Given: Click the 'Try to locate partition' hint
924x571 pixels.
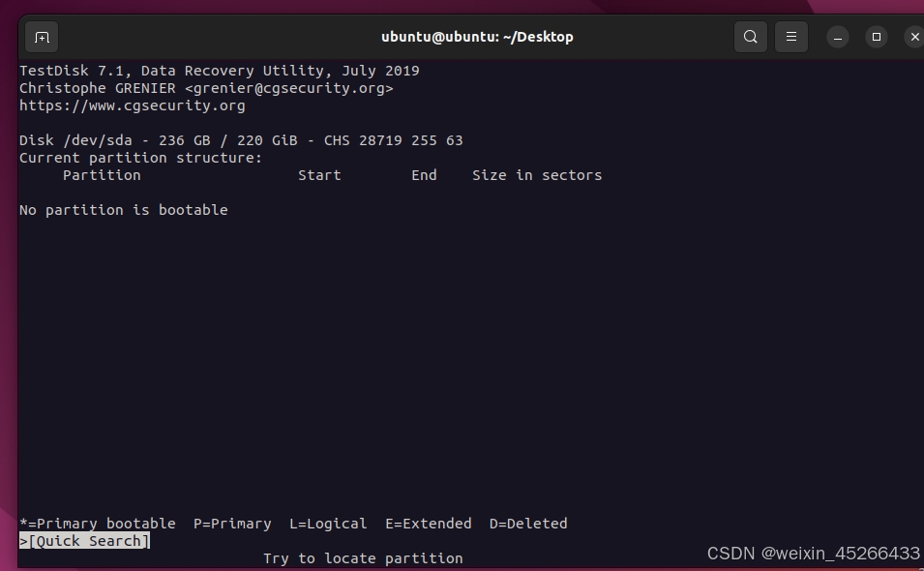Looking at the screenshot, I should point(363,558).
